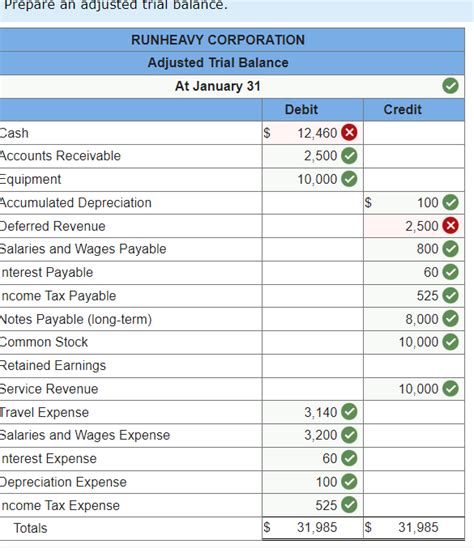Click green check beside Notes Payable credit
The height and width of the screenshot is (557, 474).
pos(451,319)
